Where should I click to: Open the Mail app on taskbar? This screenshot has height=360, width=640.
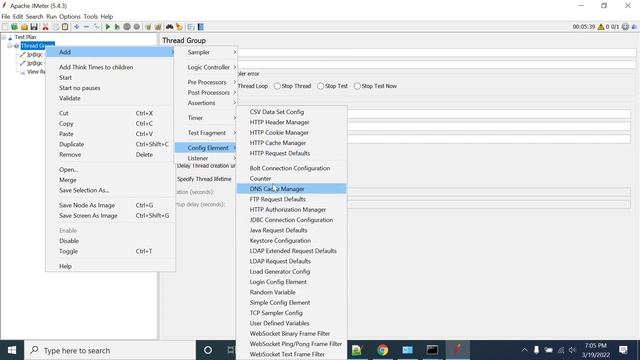point(407,350)
